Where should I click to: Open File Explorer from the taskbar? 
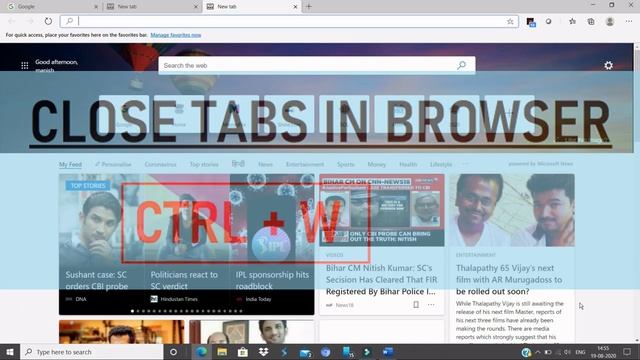[222, 352]
